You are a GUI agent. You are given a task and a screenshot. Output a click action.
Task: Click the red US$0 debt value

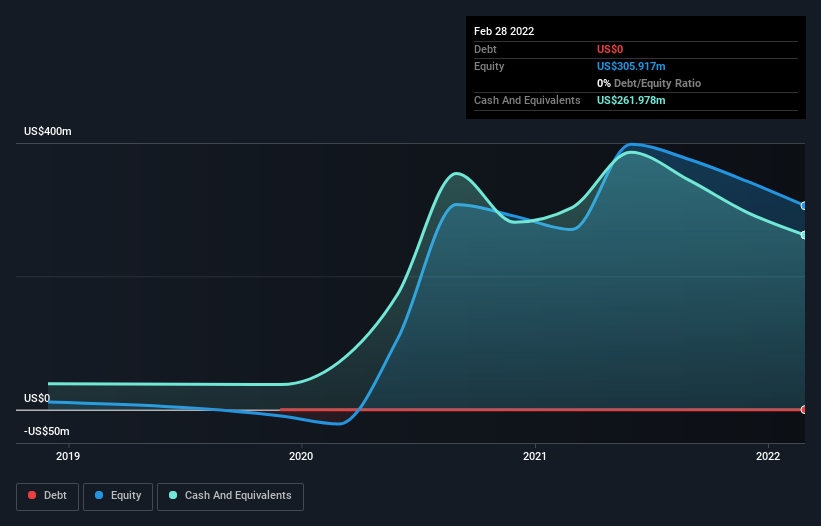(x=610, y=49)
